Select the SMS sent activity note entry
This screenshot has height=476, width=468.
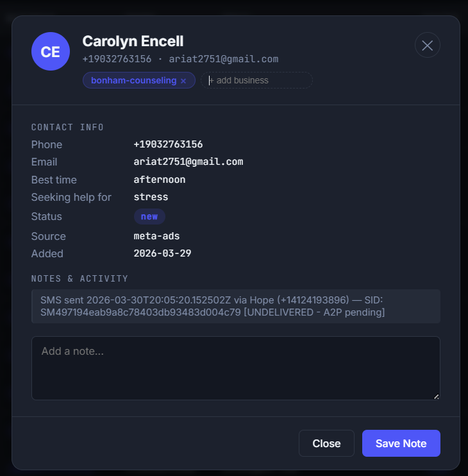pos(235,306)
